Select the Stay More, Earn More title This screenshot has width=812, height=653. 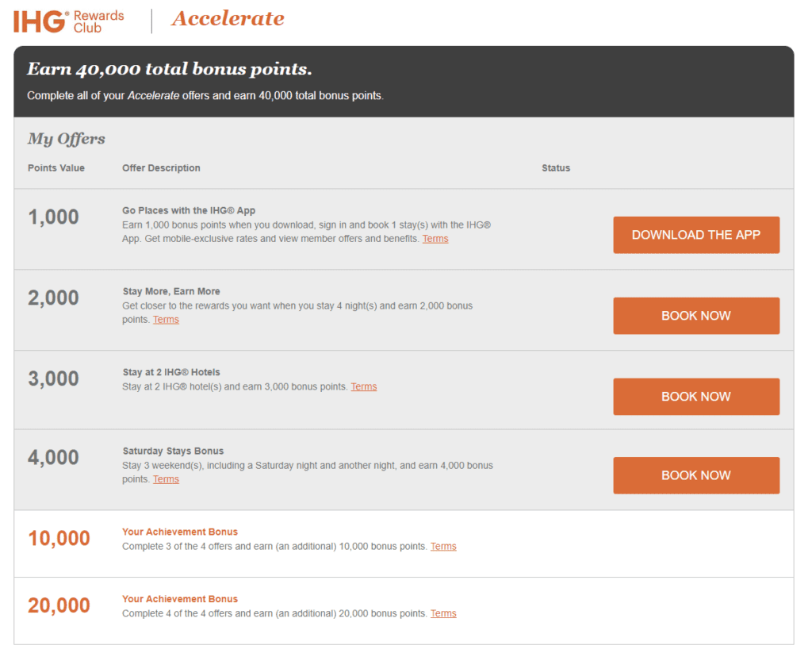171,291
